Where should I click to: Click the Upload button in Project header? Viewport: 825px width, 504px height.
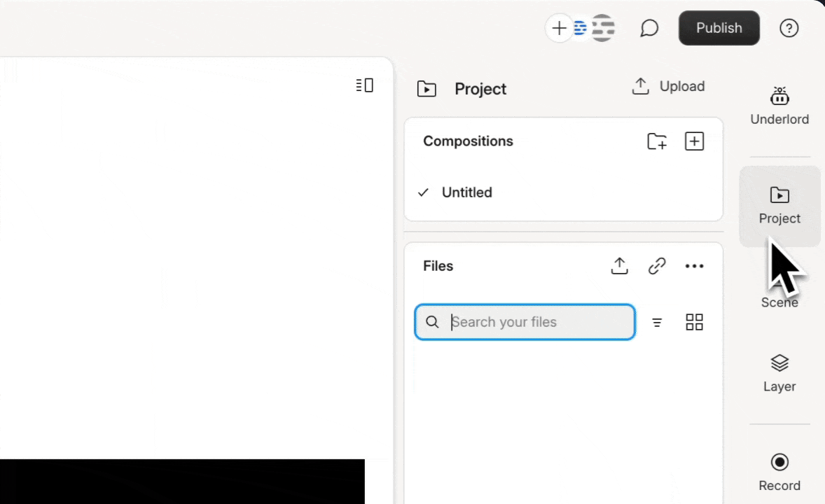[x=668, y=86]
